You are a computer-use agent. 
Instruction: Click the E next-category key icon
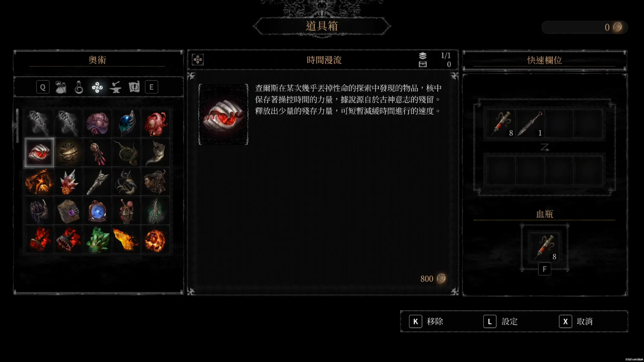tap(151, 87)
